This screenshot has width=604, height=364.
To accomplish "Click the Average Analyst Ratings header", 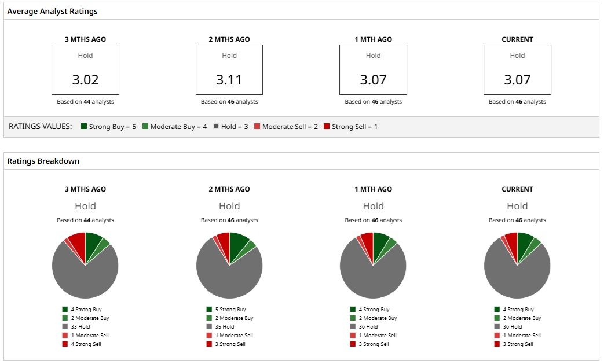I will coord(52,11).
